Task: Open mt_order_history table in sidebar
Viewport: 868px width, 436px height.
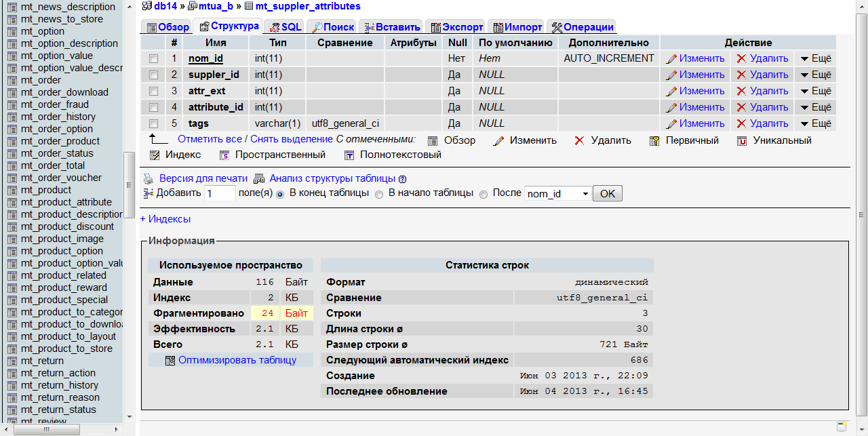Action: (x=58, y=117)
